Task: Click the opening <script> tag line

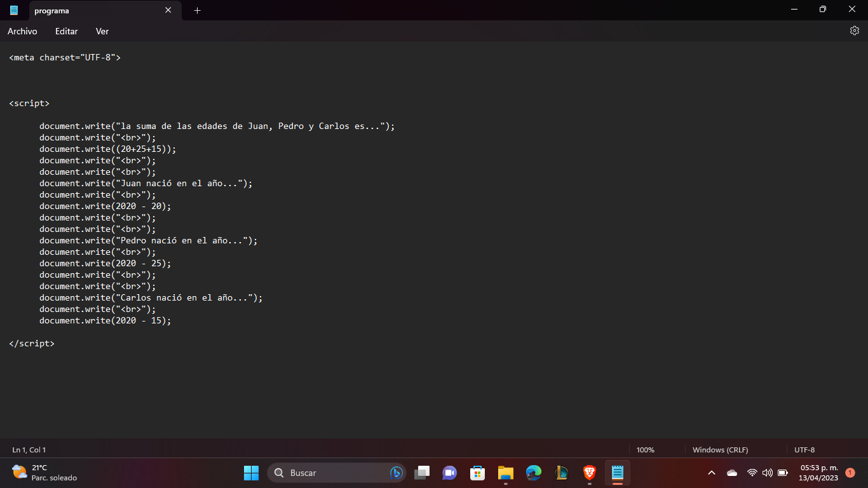Action: [29, 103]
